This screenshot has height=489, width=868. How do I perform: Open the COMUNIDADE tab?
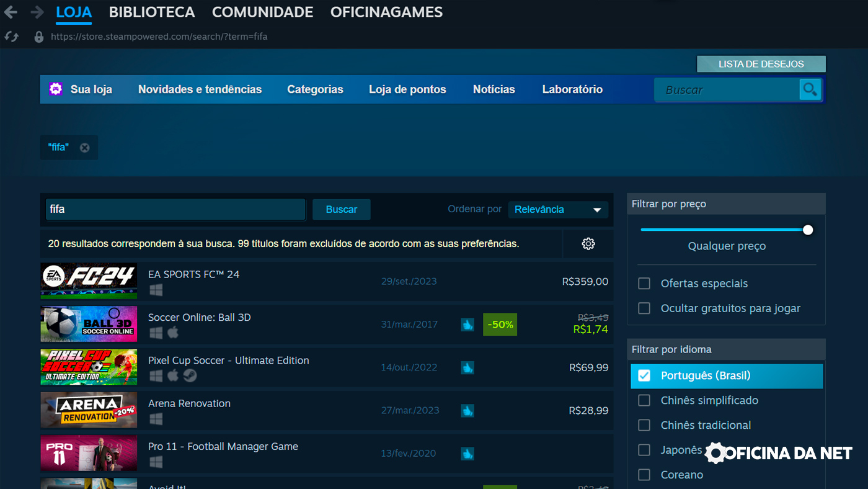[262, 12]
